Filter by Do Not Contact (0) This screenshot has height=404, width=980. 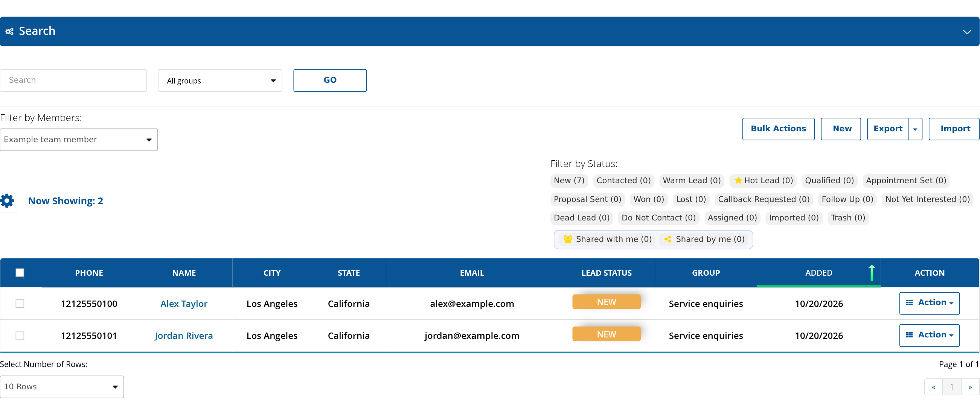[x=658, y=218]
